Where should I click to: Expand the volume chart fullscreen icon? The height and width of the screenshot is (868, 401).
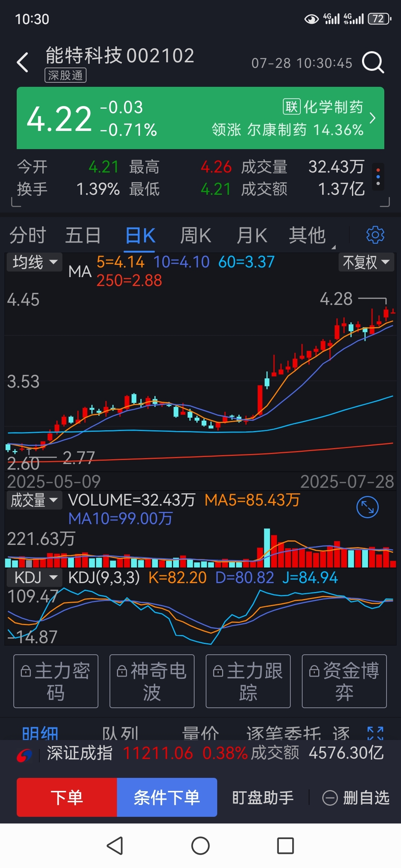click(x=367, y=507)
